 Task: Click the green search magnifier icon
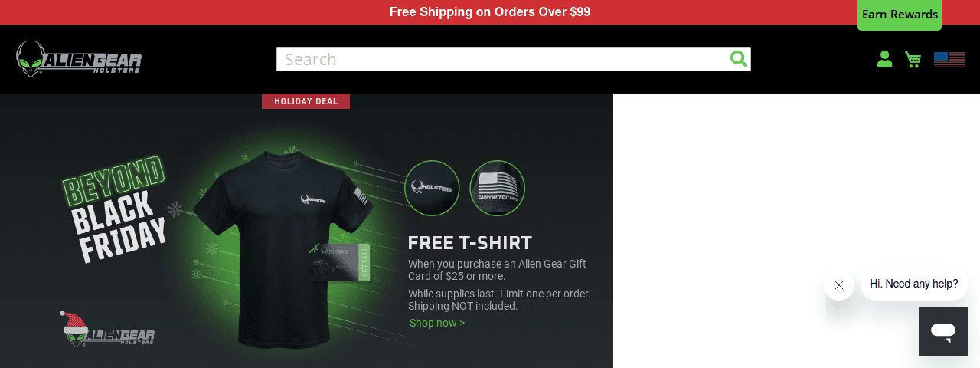pyautogui.click(x=738, y=59)
